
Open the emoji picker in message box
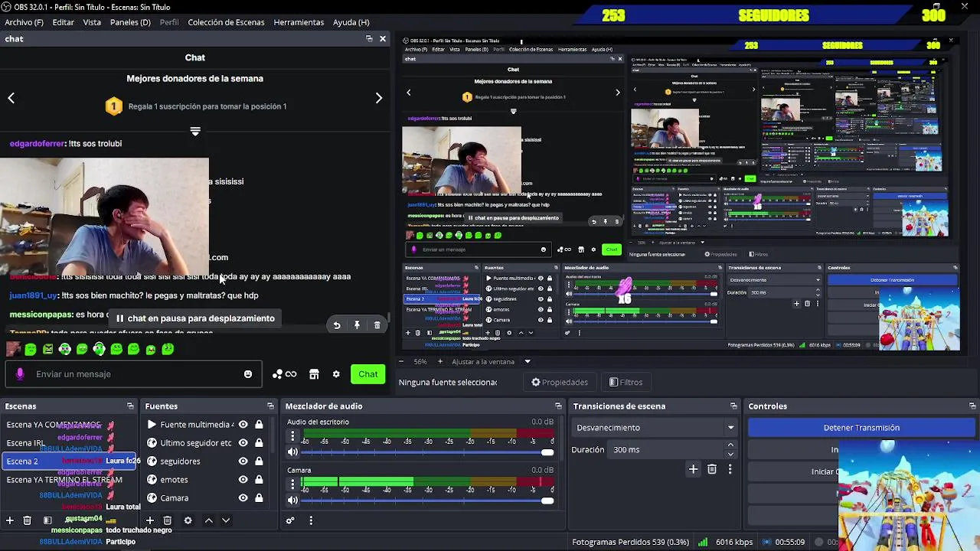click(x=247, y=374)
